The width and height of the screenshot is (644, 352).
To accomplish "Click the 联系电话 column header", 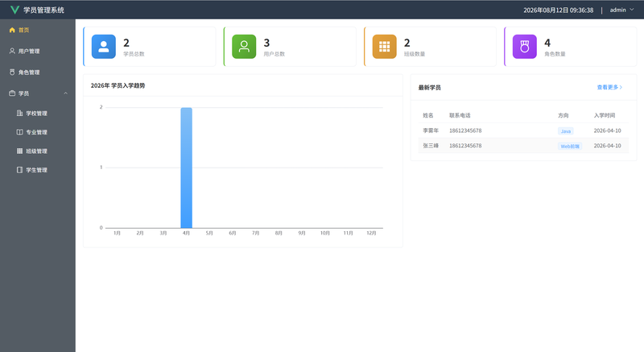I will click(x=460, y=115).
